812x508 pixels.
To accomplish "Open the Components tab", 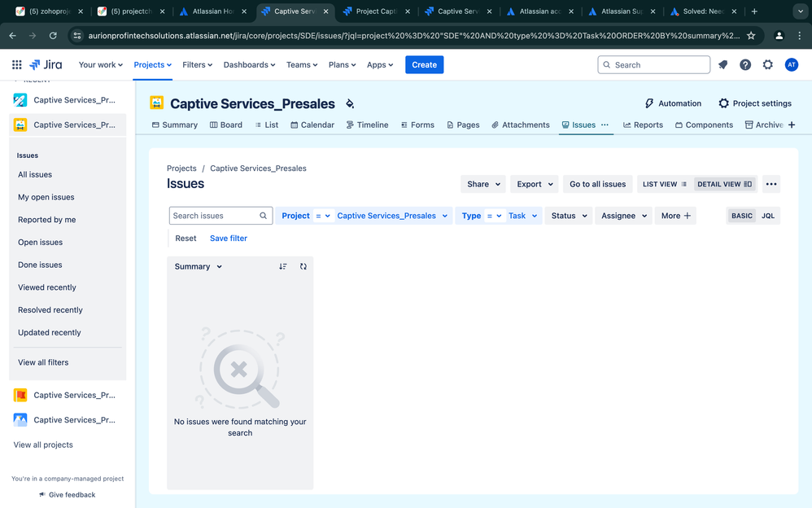I will point(704,125).
